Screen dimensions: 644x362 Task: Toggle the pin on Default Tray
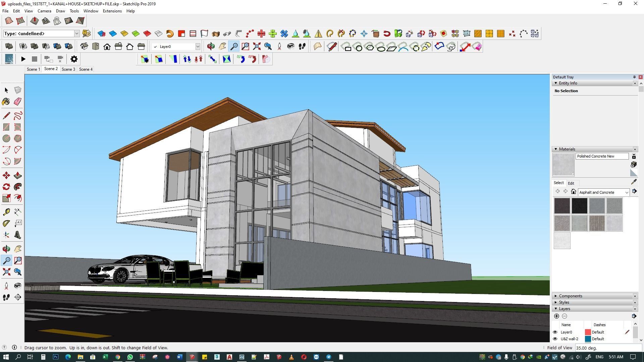pyautogui.click(x=634, y=77)
